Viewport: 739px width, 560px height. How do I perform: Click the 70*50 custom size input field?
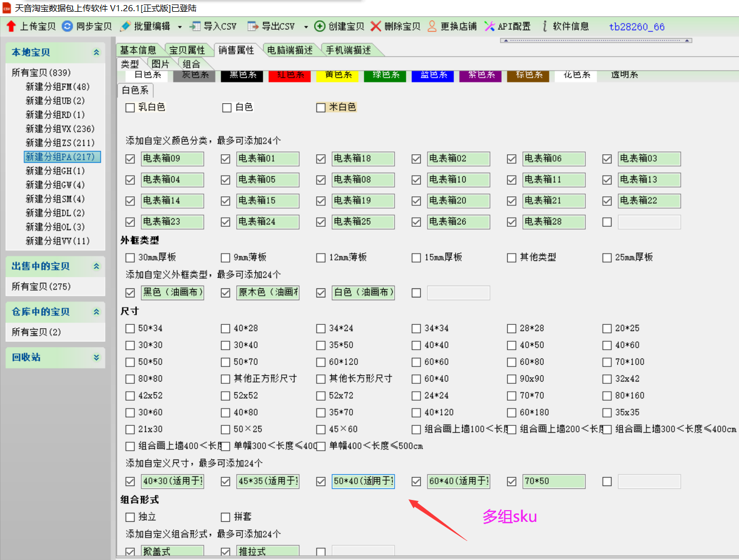pyautogui.click(x=553, y=481)
